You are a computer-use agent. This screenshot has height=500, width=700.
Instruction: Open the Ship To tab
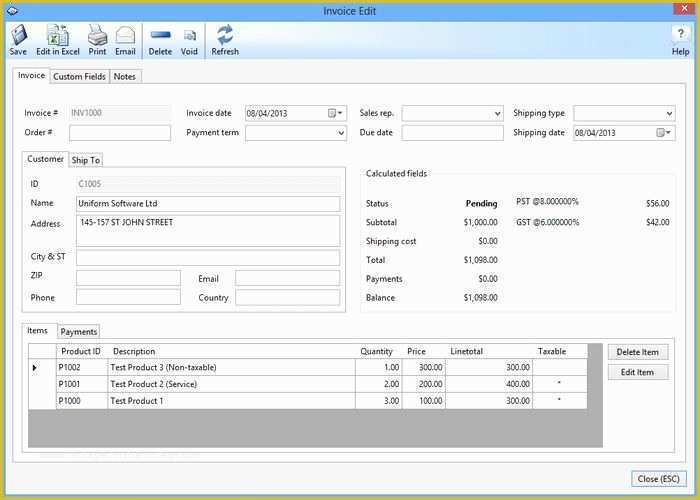(86, 160)
